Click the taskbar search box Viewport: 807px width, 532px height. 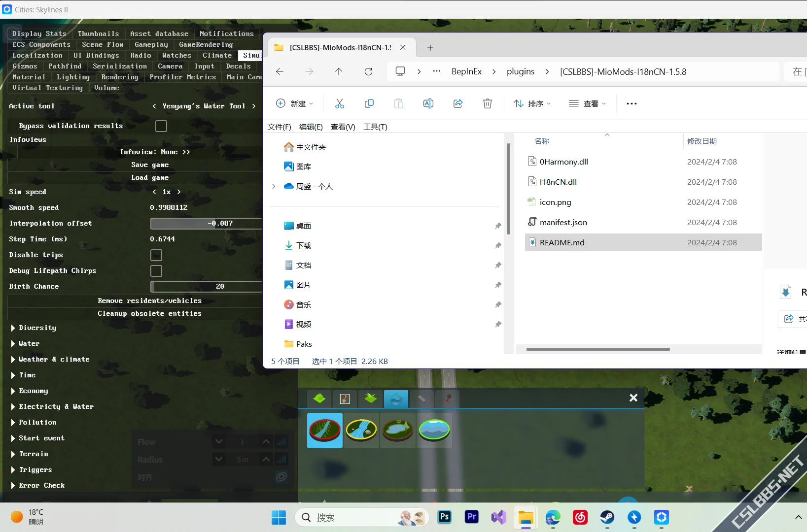pyautogui.click(x=362, y=517)
